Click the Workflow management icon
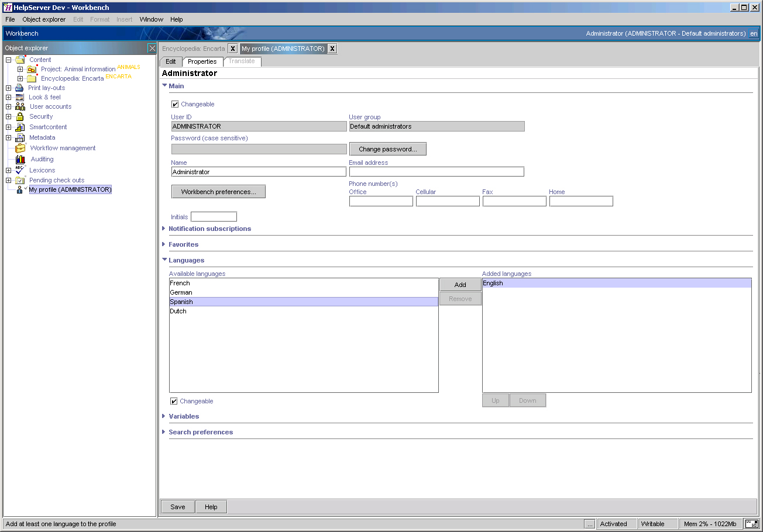This screenshot has height=532, width=763. point(20,148)
